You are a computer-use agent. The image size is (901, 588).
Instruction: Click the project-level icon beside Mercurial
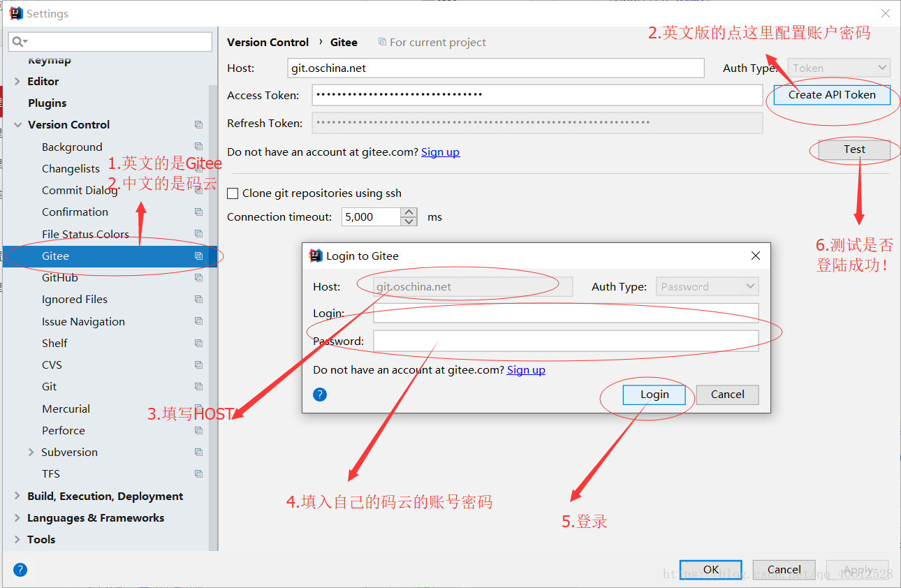198,409
